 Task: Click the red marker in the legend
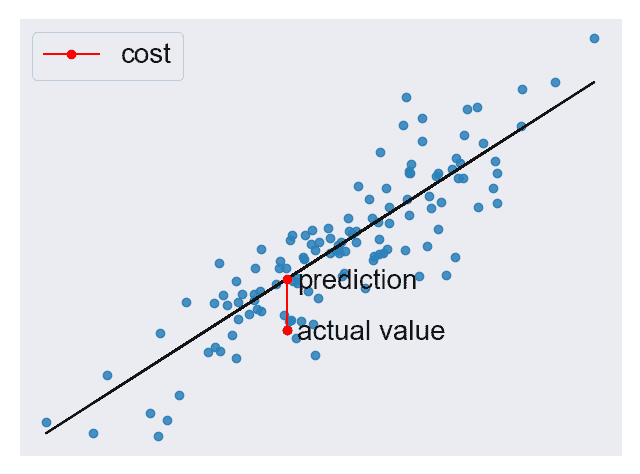71,54
